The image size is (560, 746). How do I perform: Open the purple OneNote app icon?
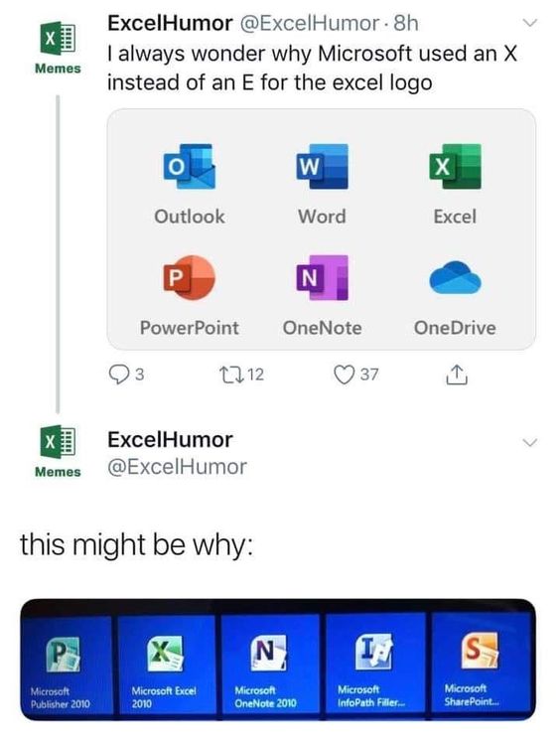[x=322, y=278]
